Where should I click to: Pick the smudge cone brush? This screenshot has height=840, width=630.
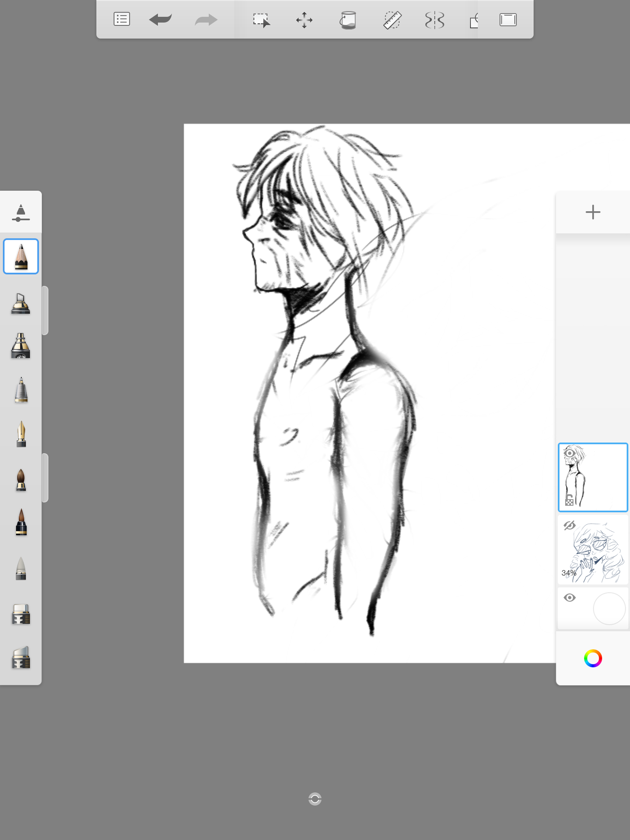coord(21,568)
